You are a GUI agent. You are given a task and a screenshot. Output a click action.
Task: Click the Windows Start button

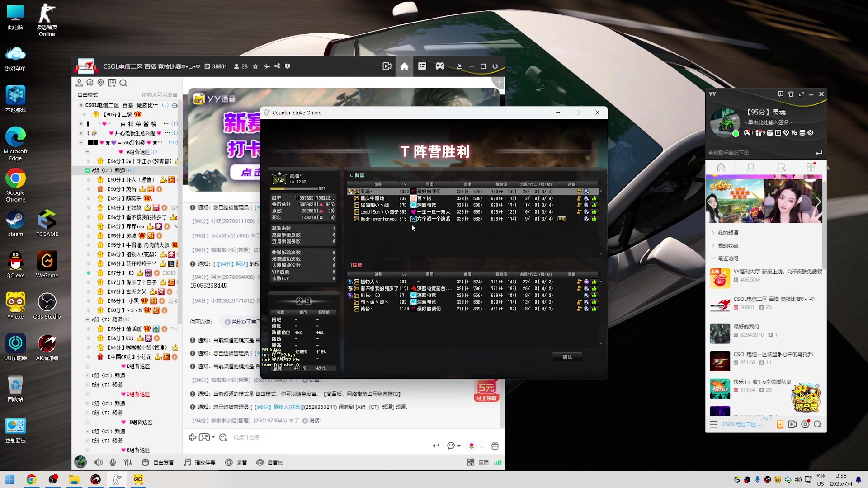(x=10, y=479)
